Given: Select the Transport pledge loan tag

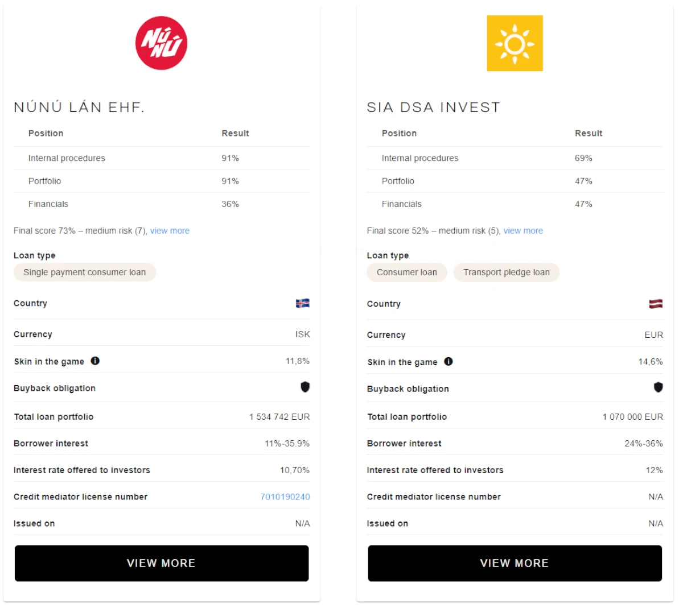Looking at the screenshot, I should pos(507,272).
